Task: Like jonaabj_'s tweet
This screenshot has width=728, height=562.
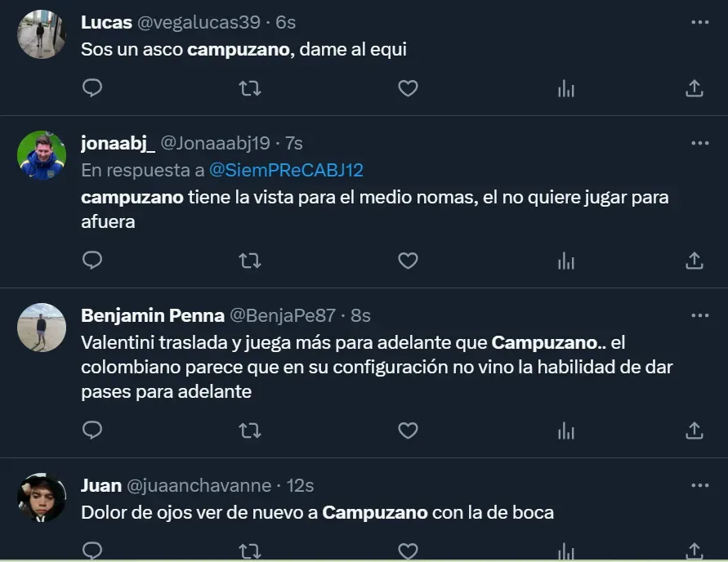Action: click(407, 260)
